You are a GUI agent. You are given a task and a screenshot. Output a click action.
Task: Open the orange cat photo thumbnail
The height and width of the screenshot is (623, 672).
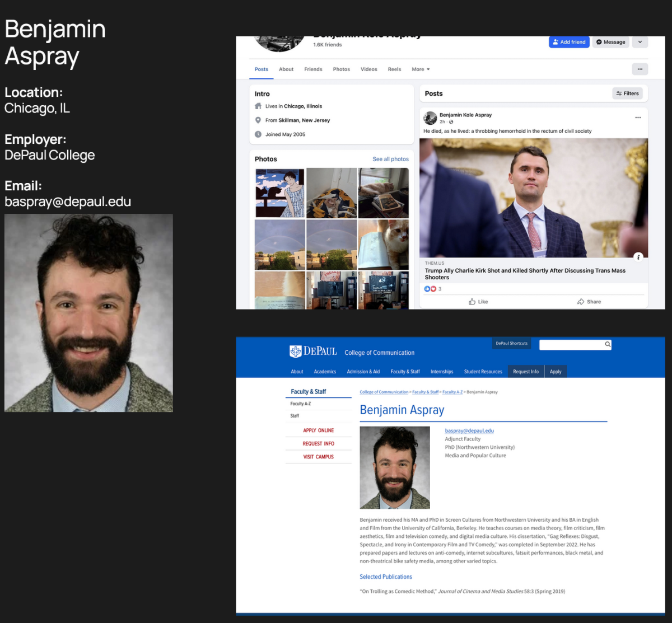point(384,245)
